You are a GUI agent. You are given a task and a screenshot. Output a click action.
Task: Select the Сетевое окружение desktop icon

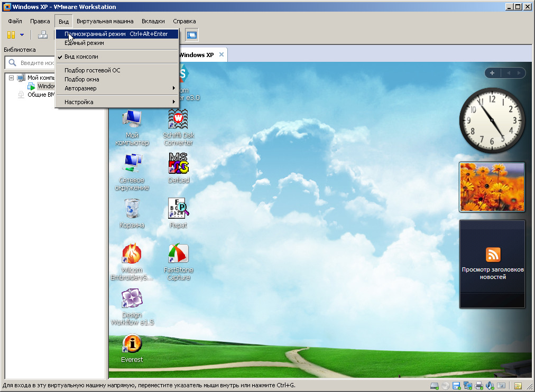pyautogui.click(x=132, y=172)
